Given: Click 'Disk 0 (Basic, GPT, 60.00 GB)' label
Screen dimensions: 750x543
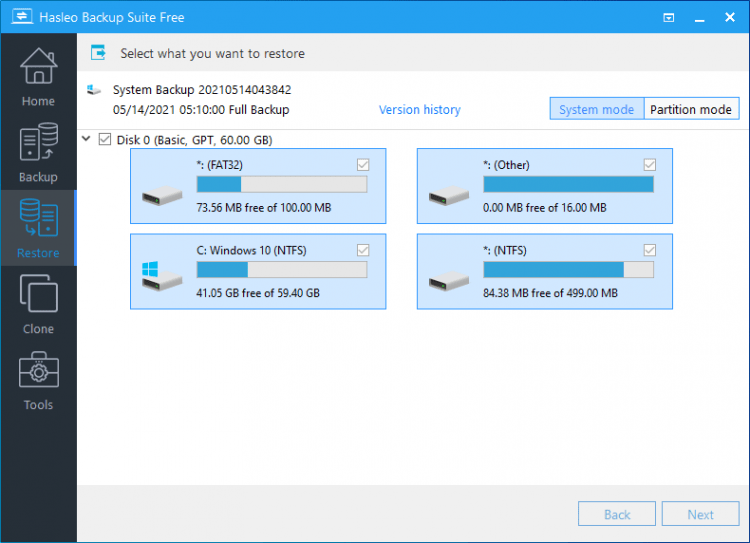Looking at the screenshot, I should click(194, 140).
